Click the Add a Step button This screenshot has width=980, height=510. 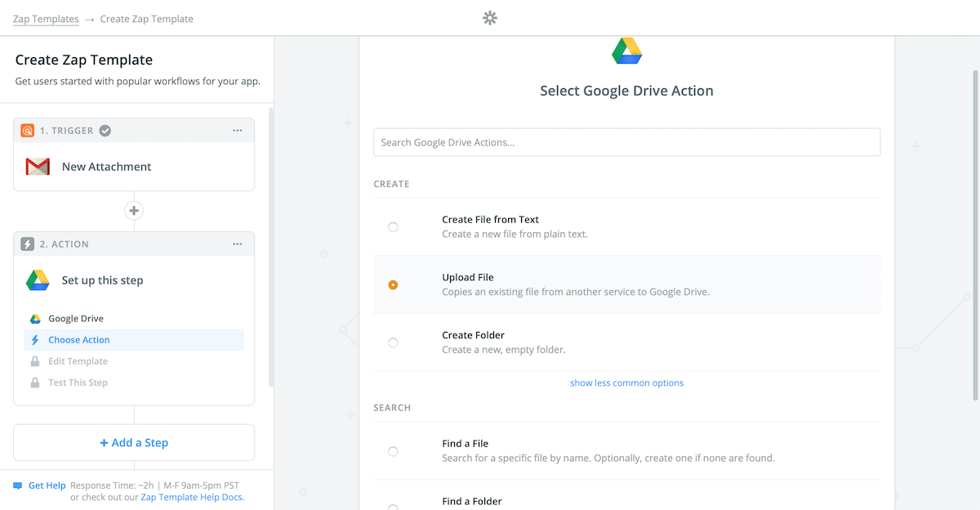[x=134, y=443]
